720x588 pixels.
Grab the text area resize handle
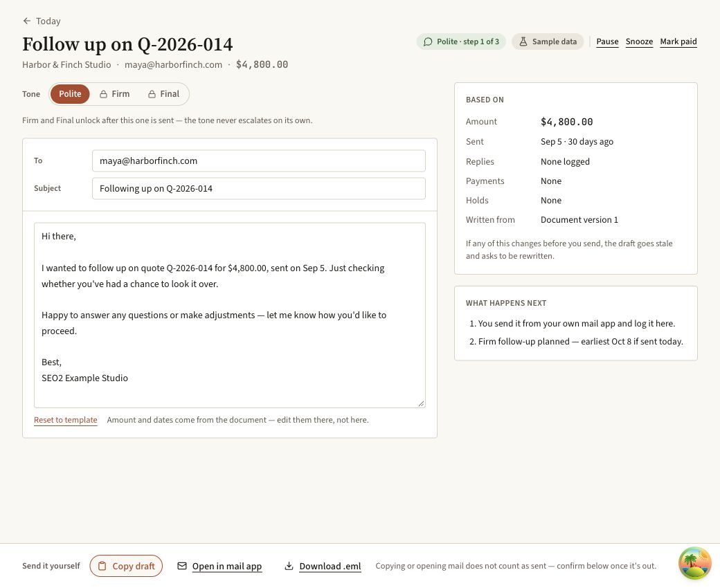[421, 403]
